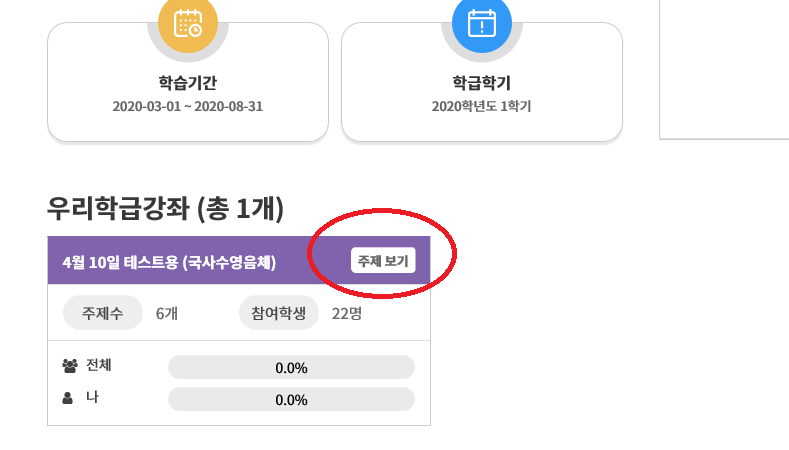789x450 pixels.
Task: Click the 우리학급강좌 (총 1개) heading
Action: (166, 208)
